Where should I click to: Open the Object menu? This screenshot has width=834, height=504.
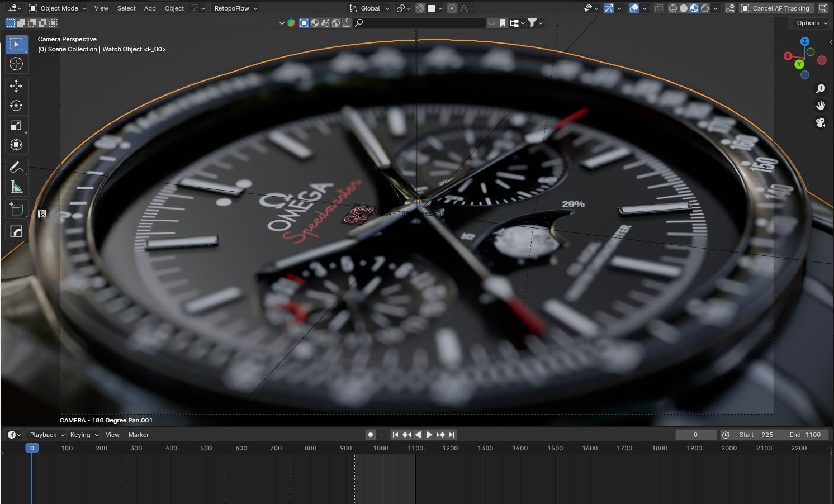tap(174, 8)
